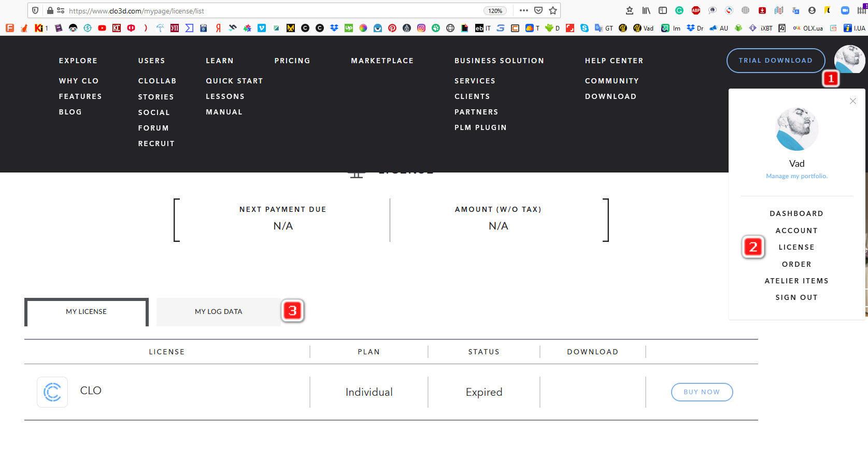Image resolution: width=868 pixels, height=460 pixels.
Task: Choose SIGN OUT in profile menu
Action: (x=796, y=297)
